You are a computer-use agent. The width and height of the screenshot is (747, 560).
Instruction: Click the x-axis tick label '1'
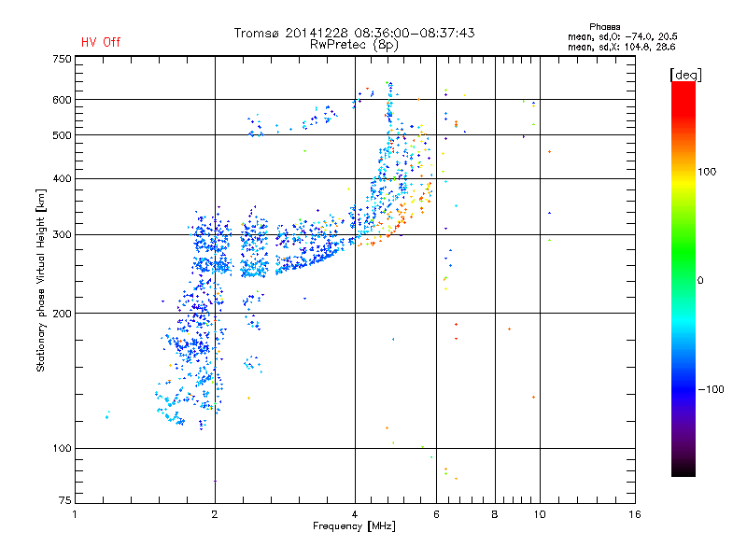click(x=75, y=514)
